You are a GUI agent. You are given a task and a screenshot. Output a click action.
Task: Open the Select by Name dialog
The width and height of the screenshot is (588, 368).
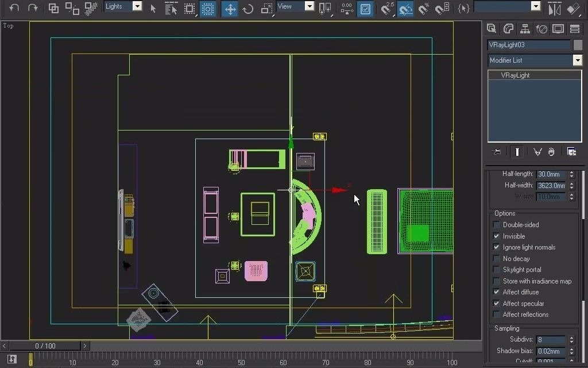pos(171,9)
